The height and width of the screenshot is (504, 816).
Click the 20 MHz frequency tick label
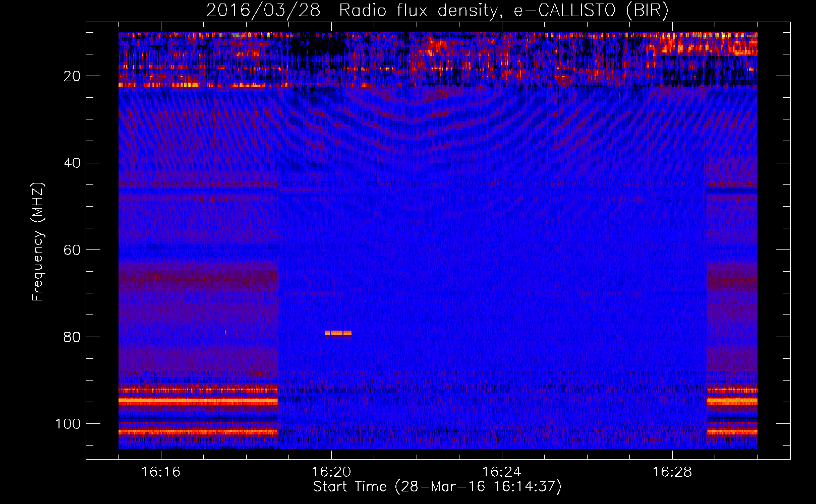pyautogui.click(x=72, y=76)
